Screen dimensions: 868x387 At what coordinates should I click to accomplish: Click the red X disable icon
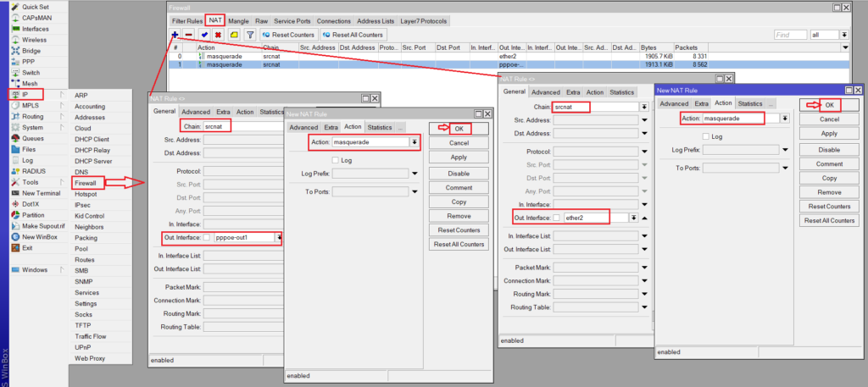(218, 35)
